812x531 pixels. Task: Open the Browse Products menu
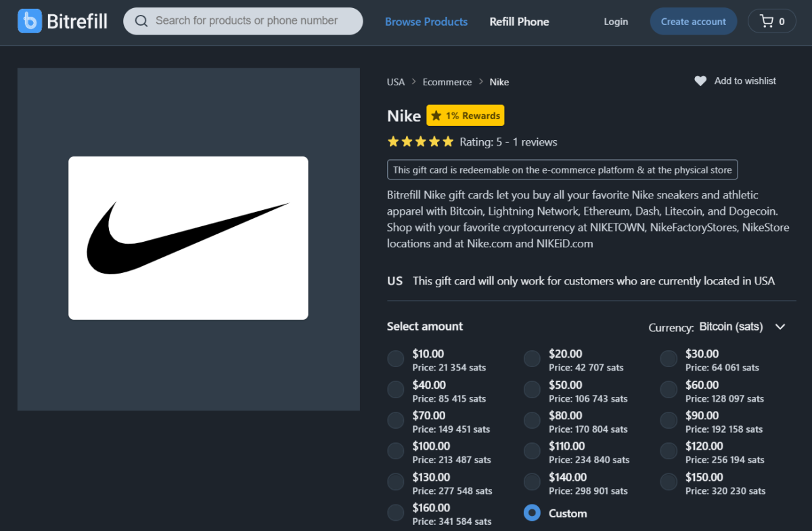tap(426, 21)
